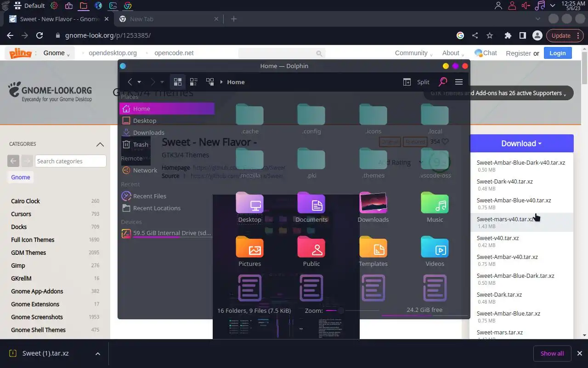The height and width of the screenshot is (368, 588).
Task: Open a new Chrome tab with plus
Action: click(x=234, y=19)
